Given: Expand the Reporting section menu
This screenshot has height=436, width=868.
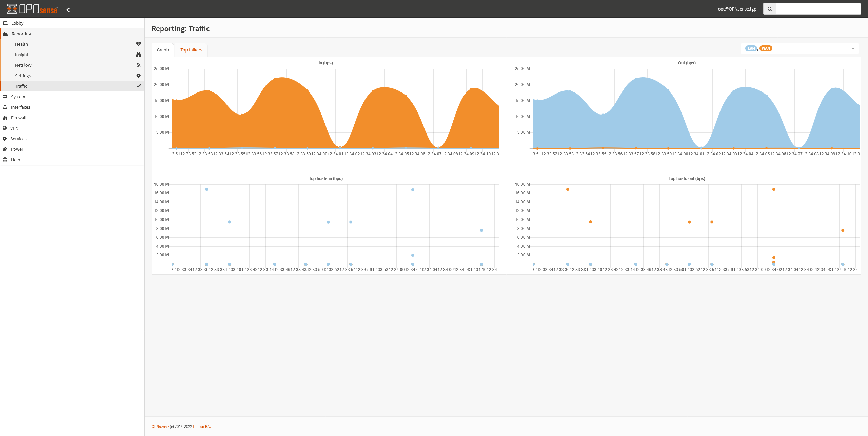Looking at the screenshot, I should click(x=21, y=33).
